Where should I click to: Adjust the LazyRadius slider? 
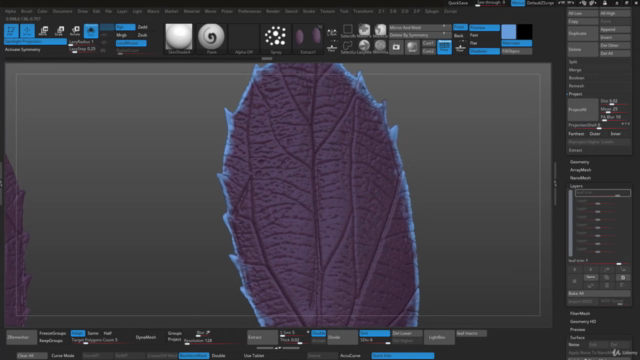click(82, 42)
